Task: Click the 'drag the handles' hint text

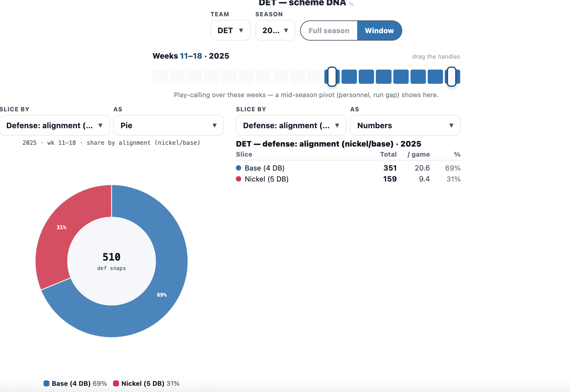Action: (x=436, y=57)
